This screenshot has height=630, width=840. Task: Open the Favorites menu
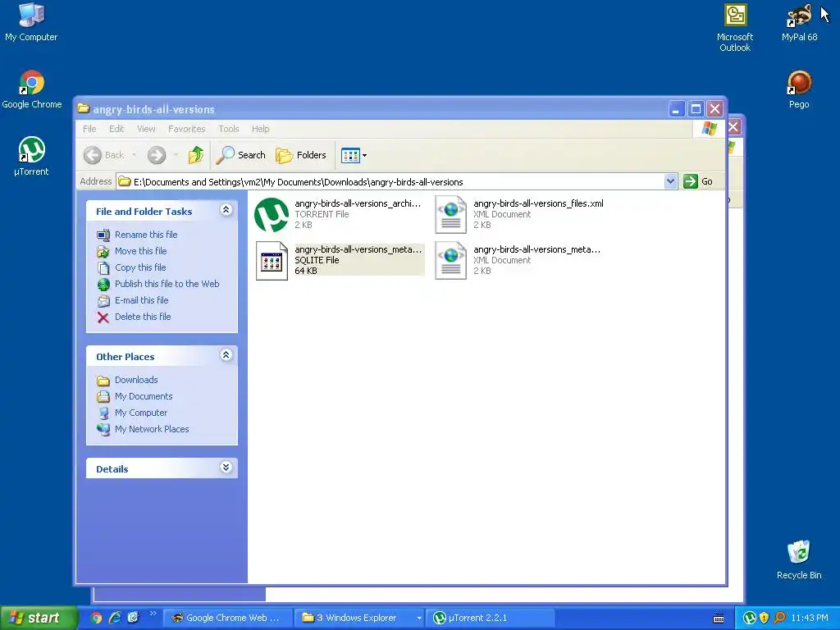[x=186, y=129]
